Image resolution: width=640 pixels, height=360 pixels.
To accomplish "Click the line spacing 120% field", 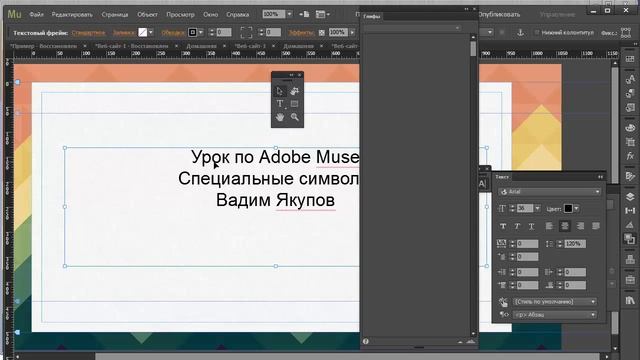I will [x=575, y=244].
